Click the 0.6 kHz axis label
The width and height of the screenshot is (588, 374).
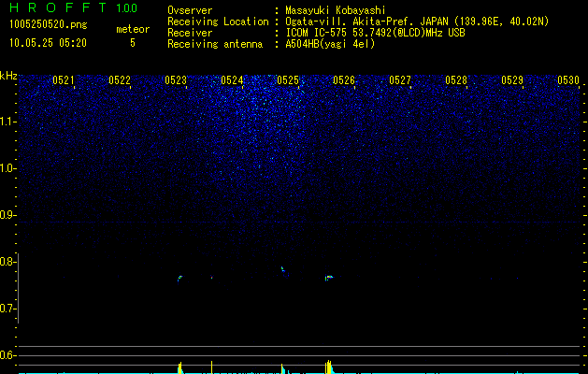click(x=7, y=355)
